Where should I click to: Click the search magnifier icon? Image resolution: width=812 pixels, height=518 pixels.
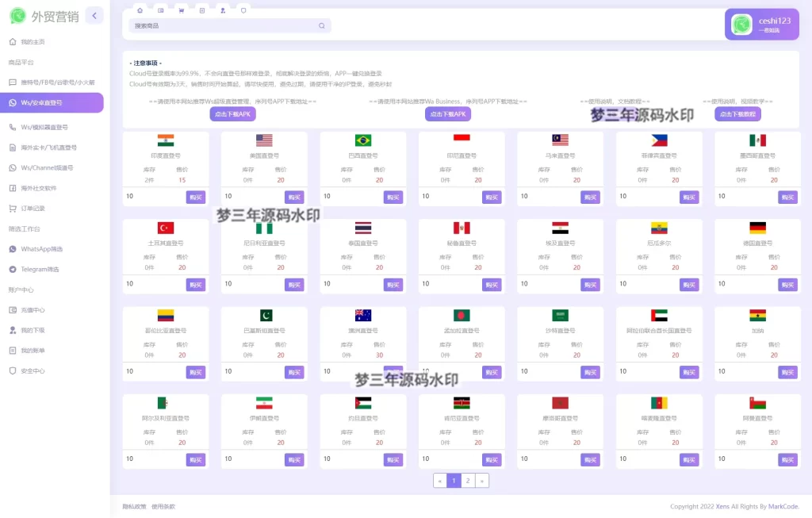tap(321, 25)
